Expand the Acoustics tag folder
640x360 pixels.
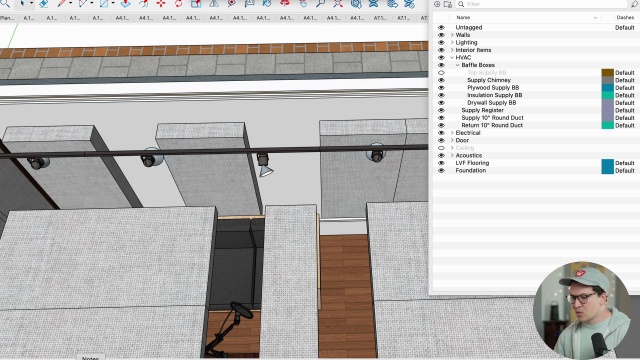click(x=452, y=156)
